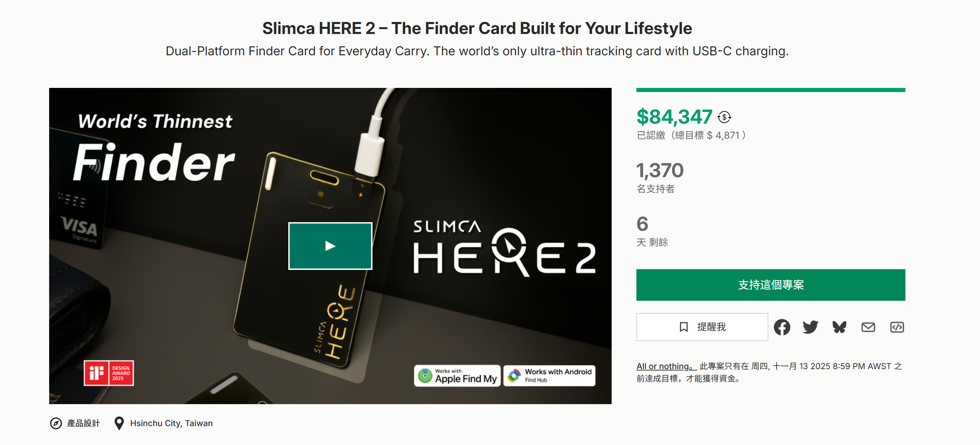The width and height of the screenshot is (980, 445).
Task: Click the currency conversion icon beside $84,347
Action: click(x=724, y=117)
